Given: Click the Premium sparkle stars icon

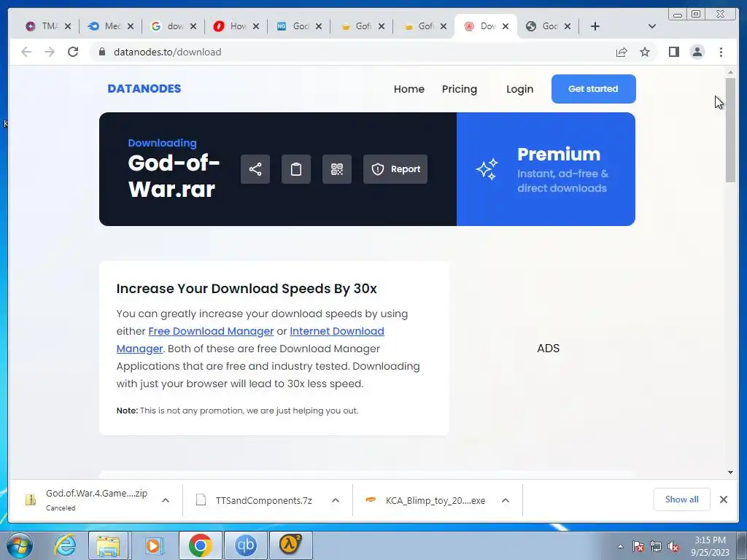Looking at the screenshot, I should 487,169.
